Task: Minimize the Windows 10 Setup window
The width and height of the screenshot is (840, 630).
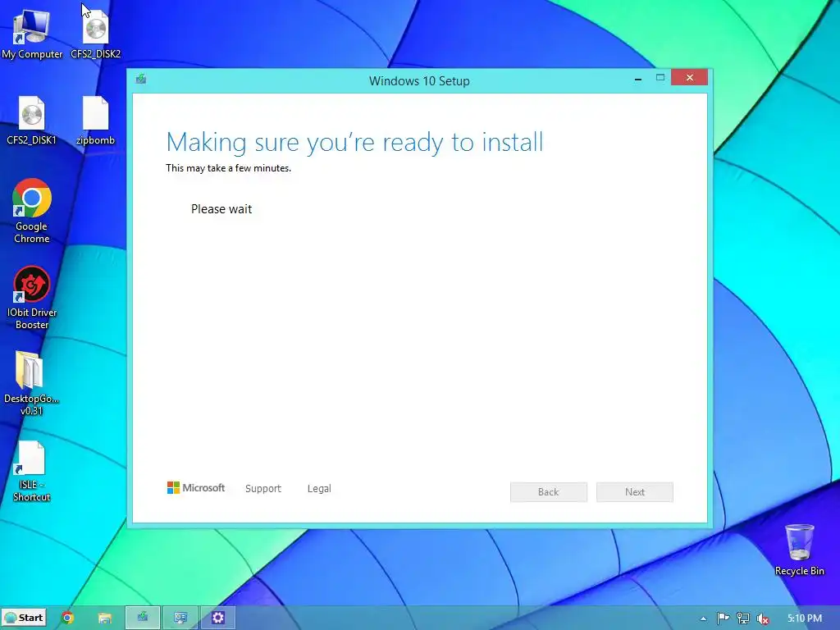Action: pyautogui.click(x=638, y=79)
